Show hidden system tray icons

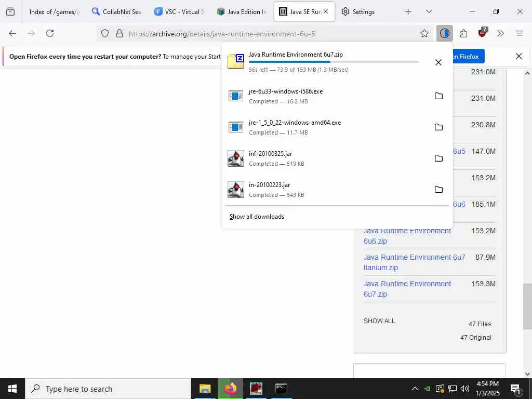pyautogui.click(x=415, y=389)
